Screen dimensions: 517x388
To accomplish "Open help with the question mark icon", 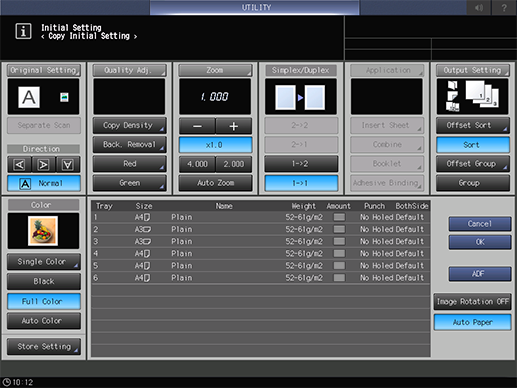I will coord(504,7).
